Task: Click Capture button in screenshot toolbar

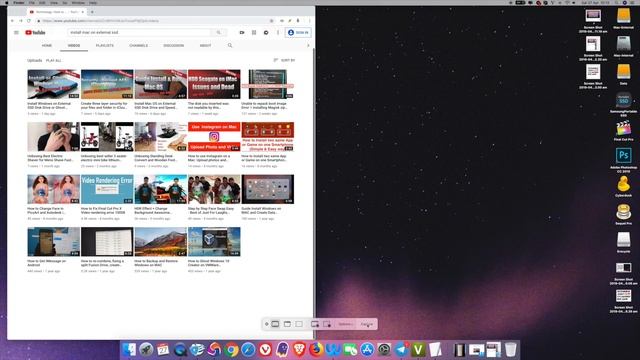Action: coord(367,324)
